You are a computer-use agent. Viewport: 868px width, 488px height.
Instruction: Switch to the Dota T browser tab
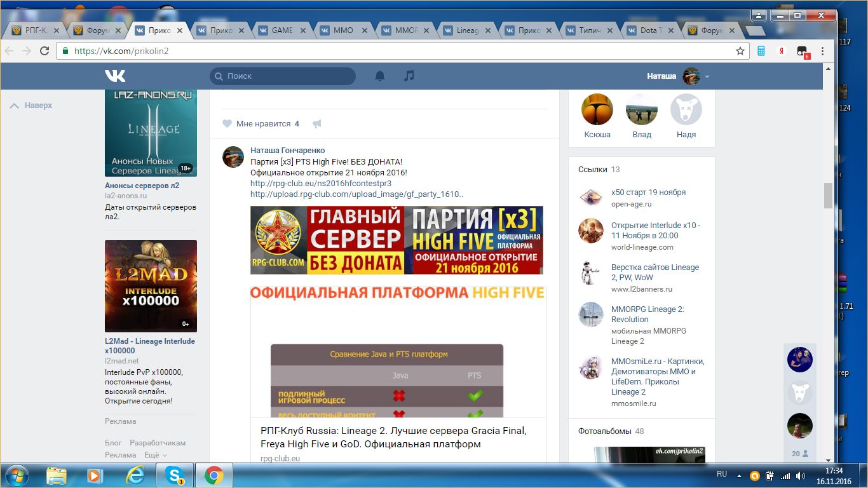[651, 30]
